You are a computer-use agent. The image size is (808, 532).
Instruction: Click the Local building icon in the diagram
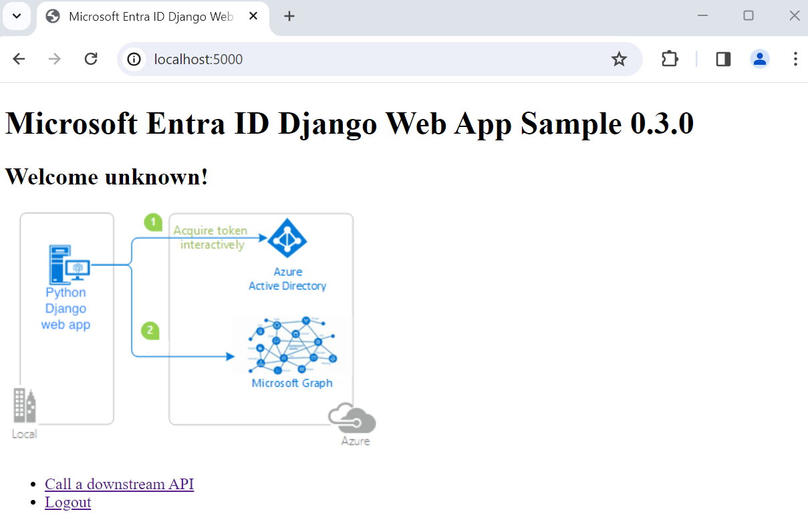pyautogui.click(x=24, y=404)
